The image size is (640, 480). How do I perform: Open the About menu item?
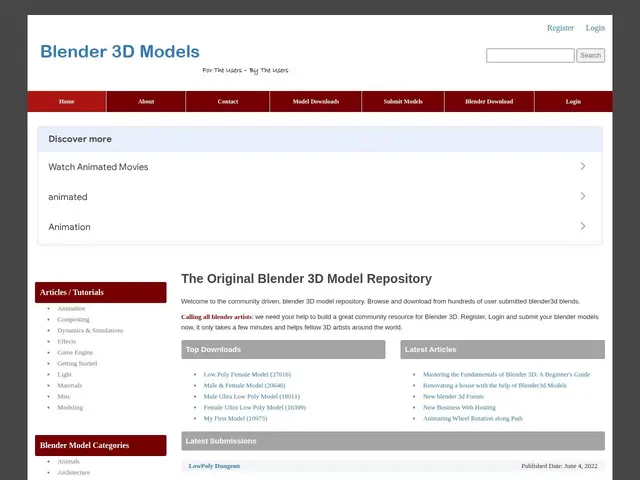pyautogui.click(x=146, y=102)
